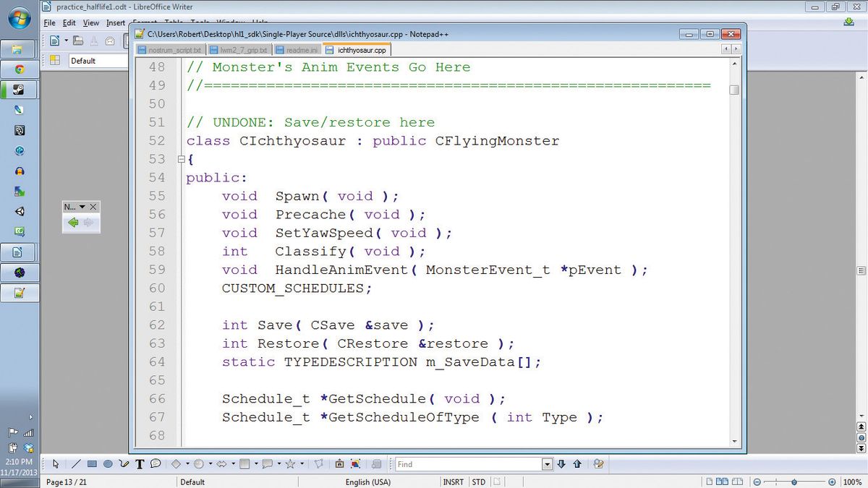Click the Navigation circle button in Writer
868x488 pixels.
click(861, 437)
